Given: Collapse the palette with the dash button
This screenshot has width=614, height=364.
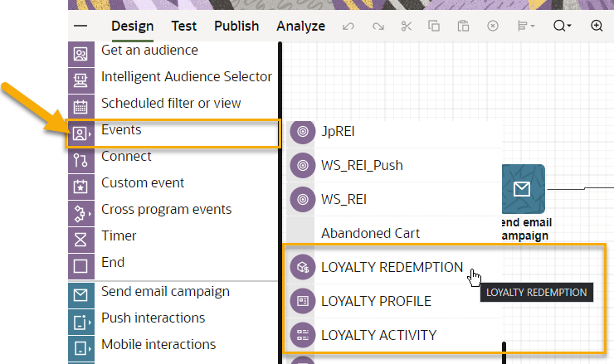Looking at the screenshot, I should point(80,26).
